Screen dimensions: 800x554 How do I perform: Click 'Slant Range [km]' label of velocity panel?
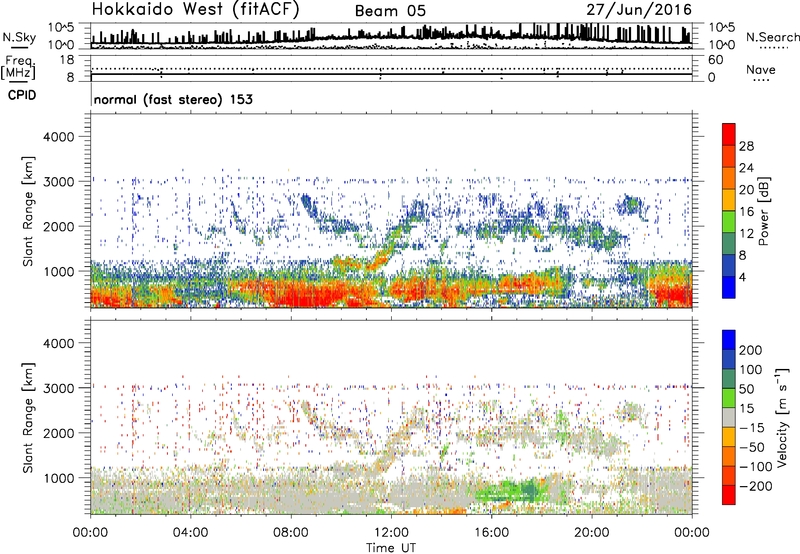coord(28,417)
